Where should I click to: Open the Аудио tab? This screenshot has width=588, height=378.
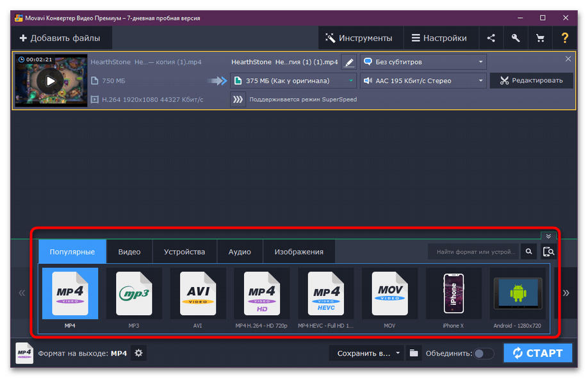point(240,252)
